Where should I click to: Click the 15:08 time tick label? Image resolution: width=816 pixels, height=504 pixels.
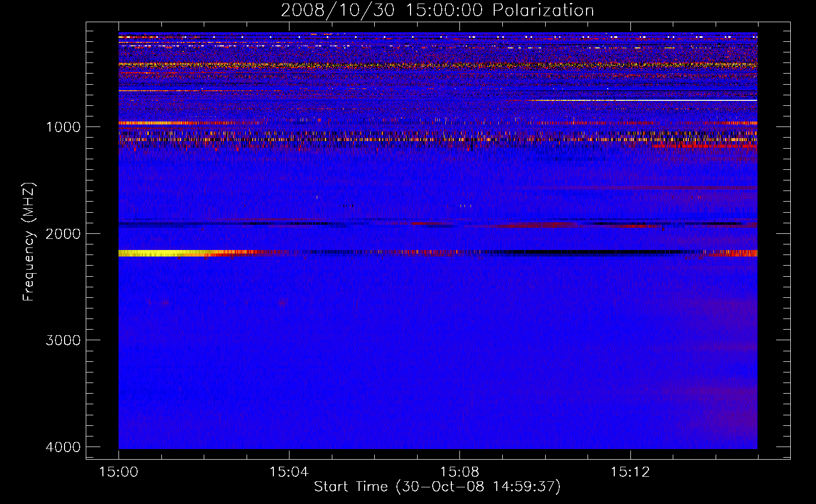[x=459, y=472]
